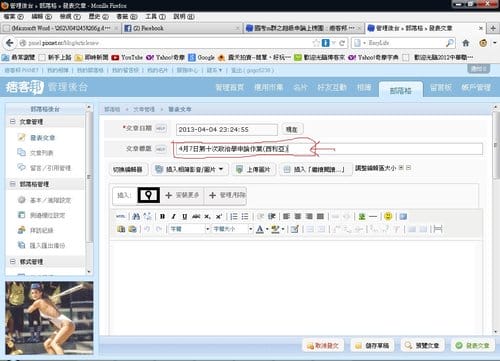Open the find binoculars tool

click(x=136, y=216)
